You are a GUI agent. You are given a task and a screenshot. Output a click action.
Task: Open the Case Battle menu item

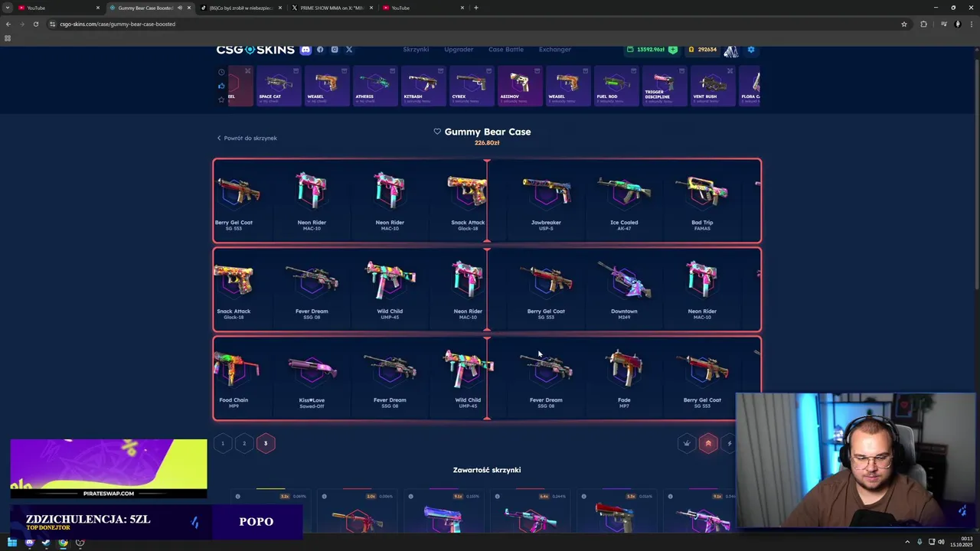(506, 50)
